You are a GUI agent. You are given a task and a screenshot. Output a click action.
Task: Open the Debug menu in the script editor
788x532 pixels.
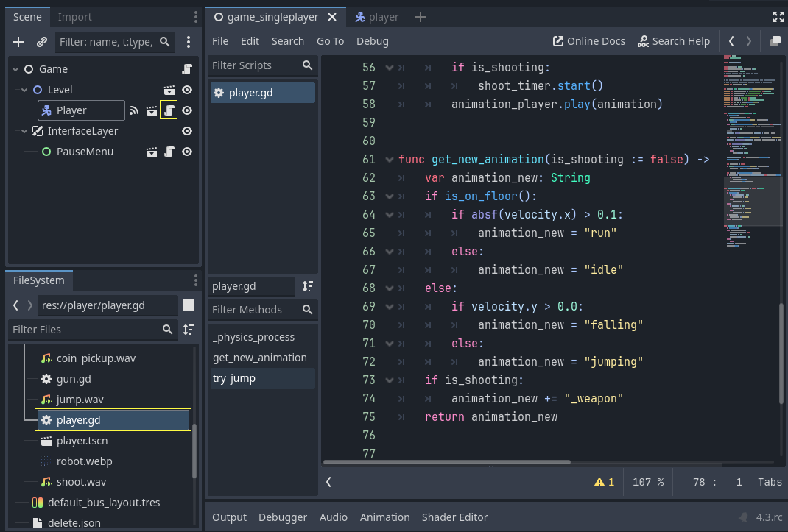pos(372,41)
